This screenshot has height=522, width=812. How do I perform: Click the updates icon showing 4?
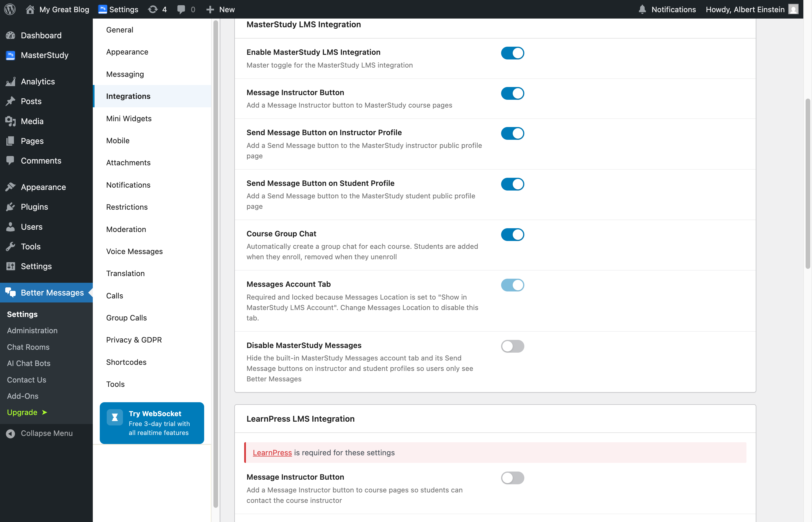click(153, 9)
